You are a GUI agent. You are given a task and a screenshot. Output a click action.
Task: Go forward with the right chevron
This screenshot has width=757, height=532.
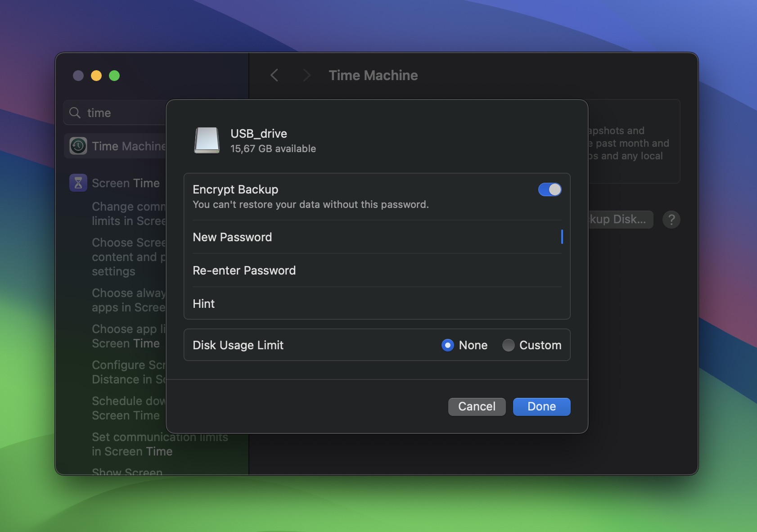point(306,75)
